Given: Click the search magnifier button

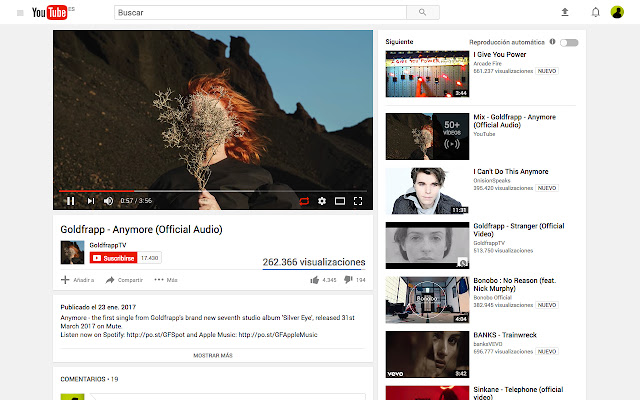Looking at the screenshot, I should [422, 13].
